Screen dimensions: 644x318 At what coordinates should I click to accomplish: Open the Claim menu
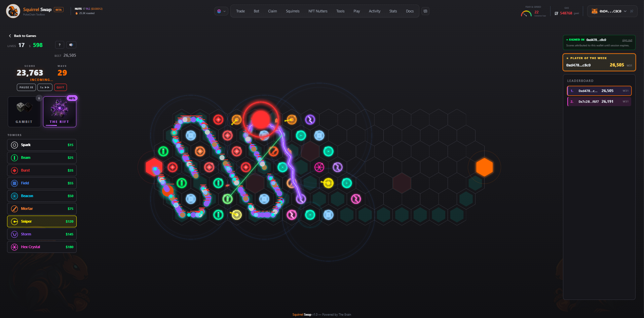(x=272, y=11)
